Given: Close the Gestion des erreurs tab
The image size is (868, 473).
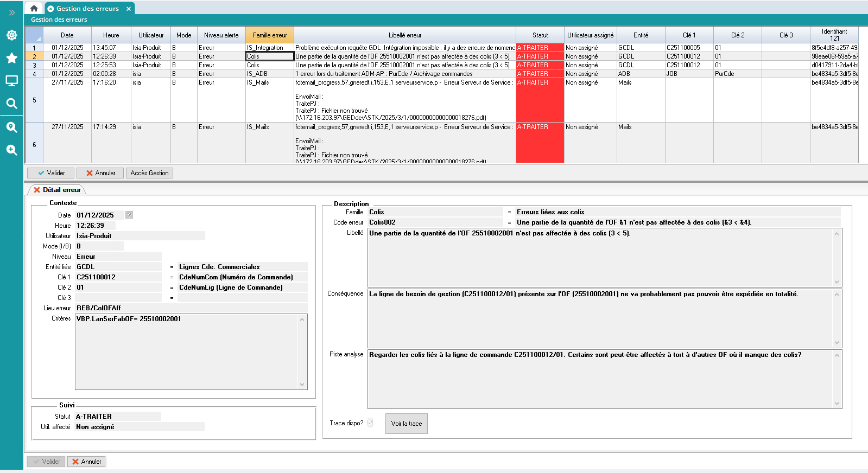Looking at the screenshot, I should click(129, 9).
